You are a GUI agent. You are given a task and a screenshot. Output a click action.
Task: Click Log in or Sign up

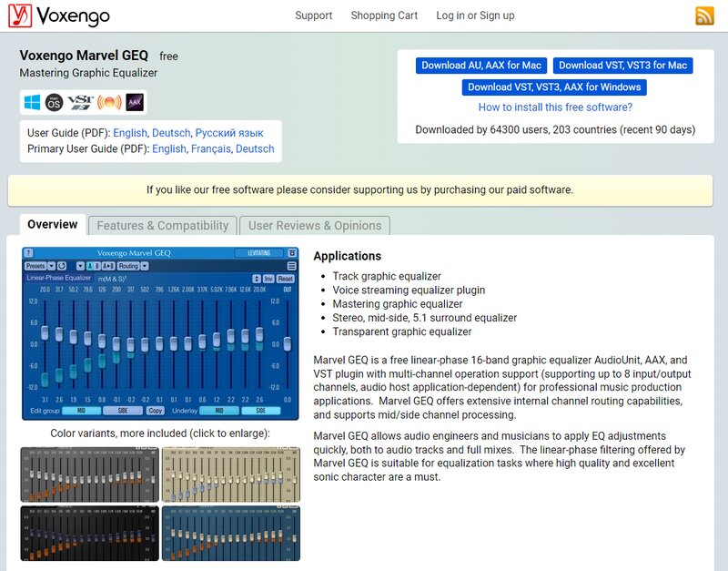point(475,15)
